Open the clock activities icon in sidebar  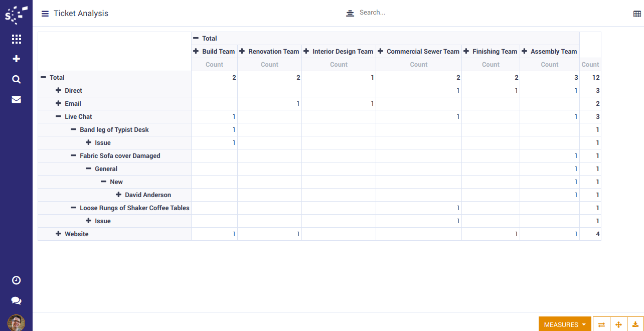coord(16,280)
